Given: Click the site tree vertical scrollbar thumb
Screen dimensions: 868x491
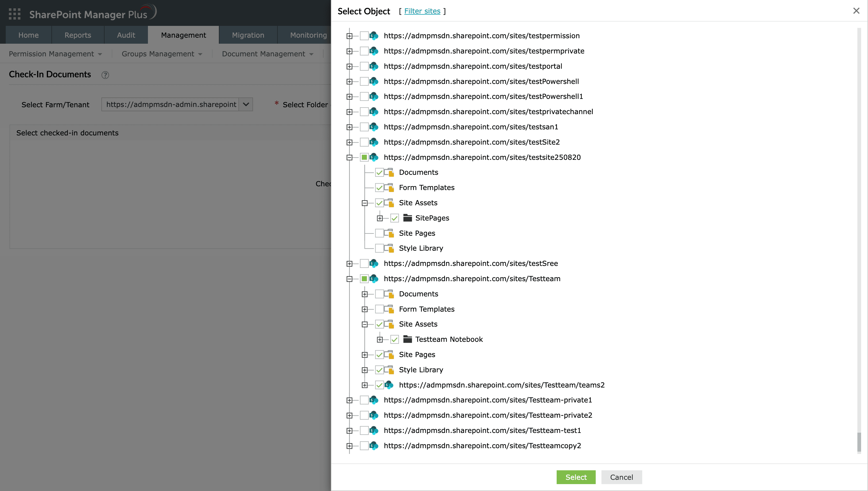Looking at the screenshot, I should [x=859, y=442].
